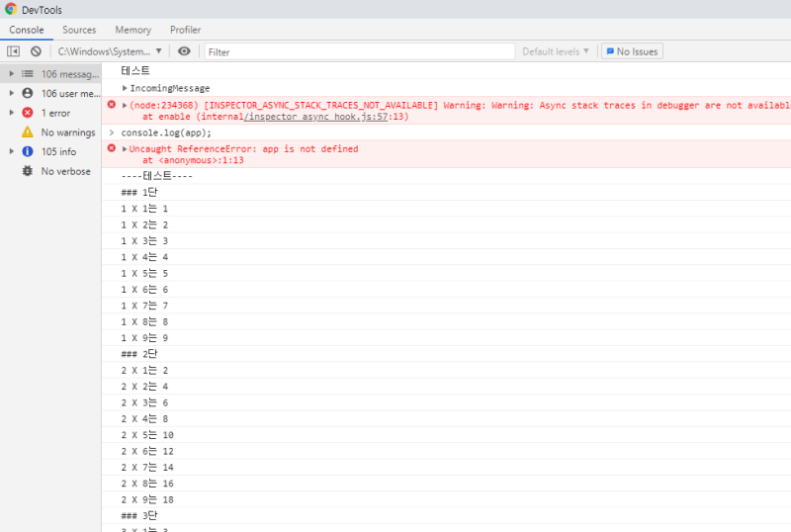Expand the Uncaught ReferenceError message
This screenshot has width=791, height=532.
pyautogui.click(x=125, y=149)
